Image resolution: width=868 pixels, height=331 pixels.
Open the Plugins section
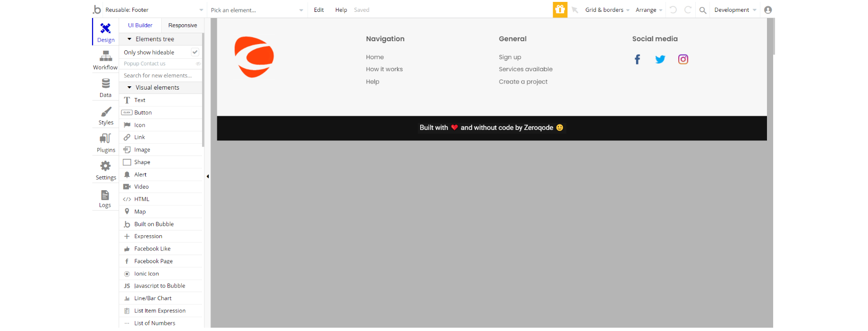105,143
